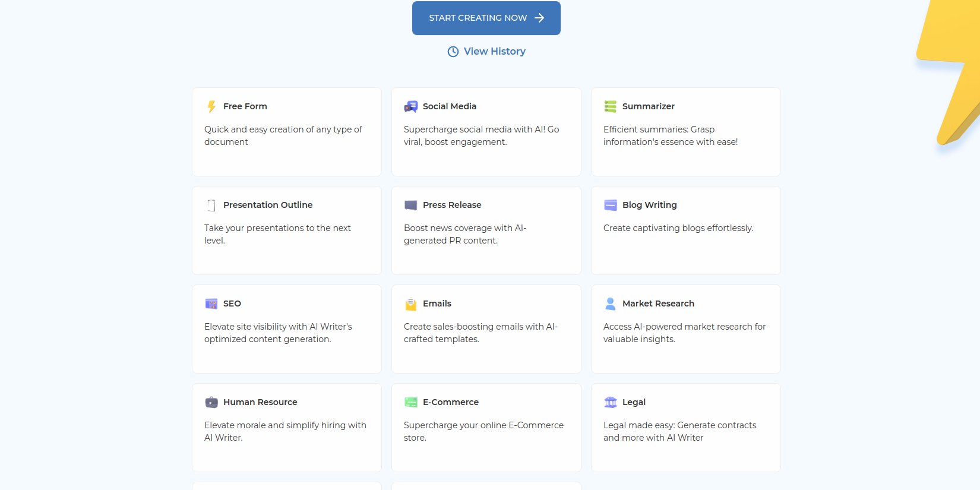Click the Legal courthouse building icon
This screenshot has height=490, width=980.
pos(610,402)
